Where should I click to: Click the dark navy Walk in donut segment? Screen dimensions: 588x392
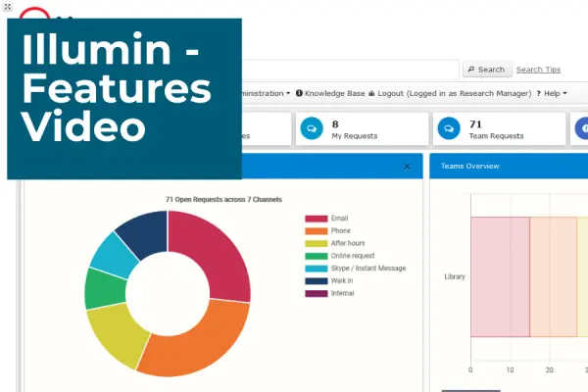coord(144,234)
